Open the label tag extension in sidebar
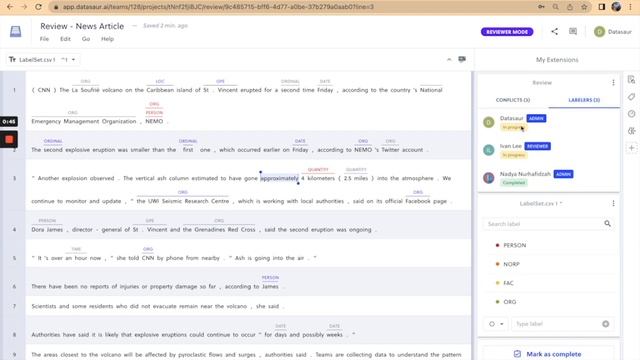The width and height of the screenshot is (640, 360). point(631,97)
